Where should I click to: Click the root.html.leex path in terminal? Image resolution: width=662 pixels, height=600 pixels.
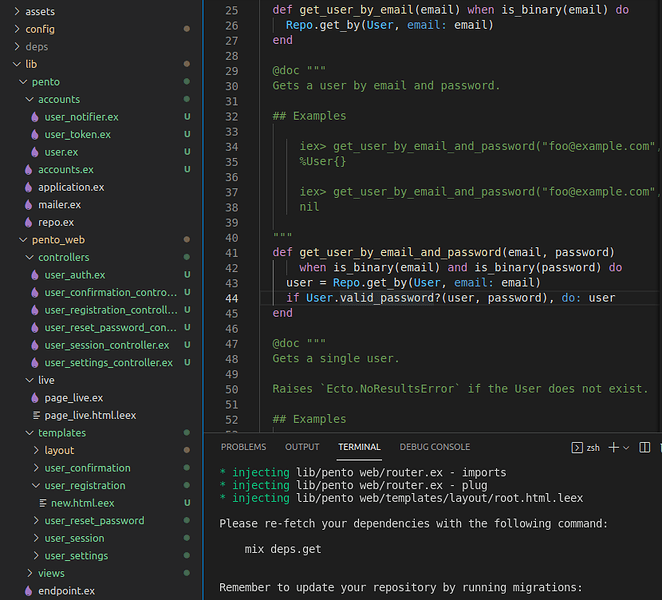tap(440, 498)
